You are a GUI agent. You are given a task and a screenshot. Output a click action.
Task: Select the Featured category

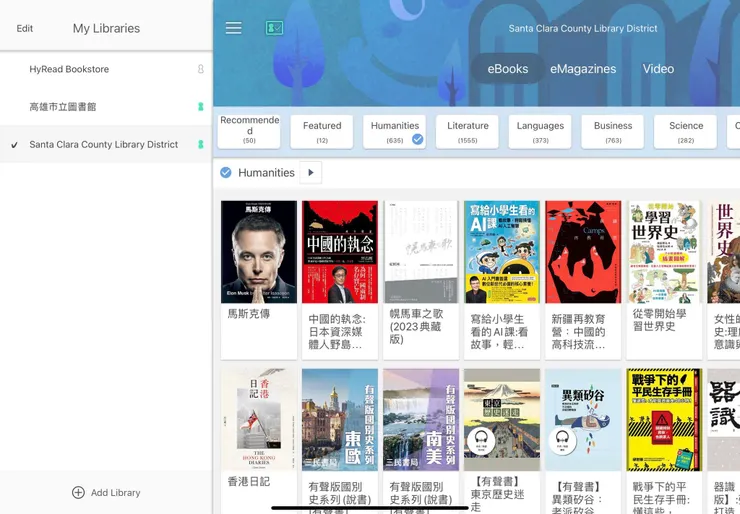322,132
